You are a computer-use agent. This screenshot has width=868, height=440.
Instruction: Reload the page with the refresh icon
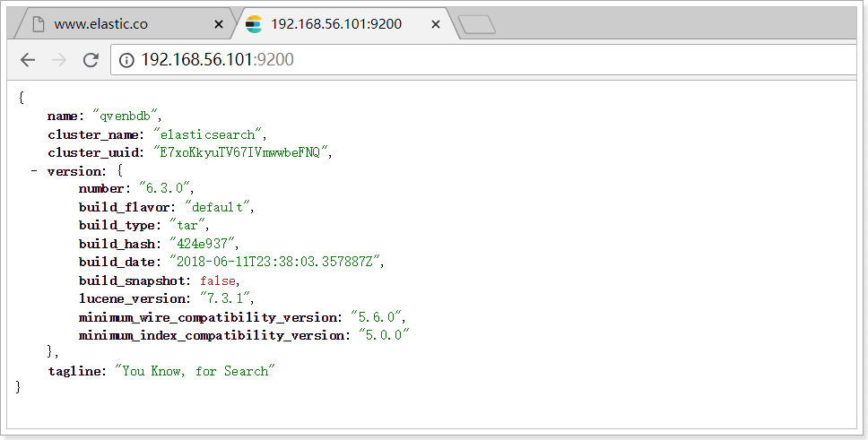(x=91, y=60)
